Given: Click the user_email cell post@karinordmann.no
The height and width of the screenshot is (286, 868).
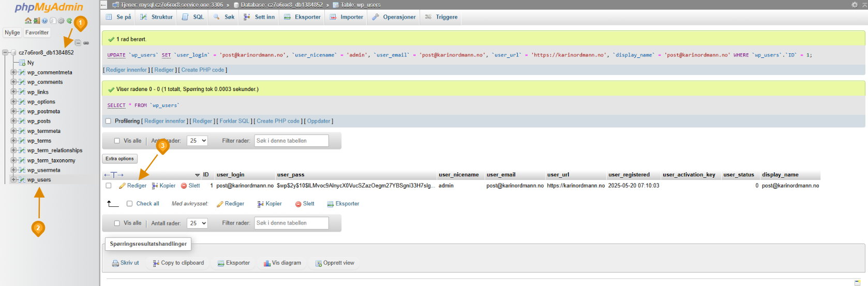Looking at the screenshot, I should [x=515, y=186].
